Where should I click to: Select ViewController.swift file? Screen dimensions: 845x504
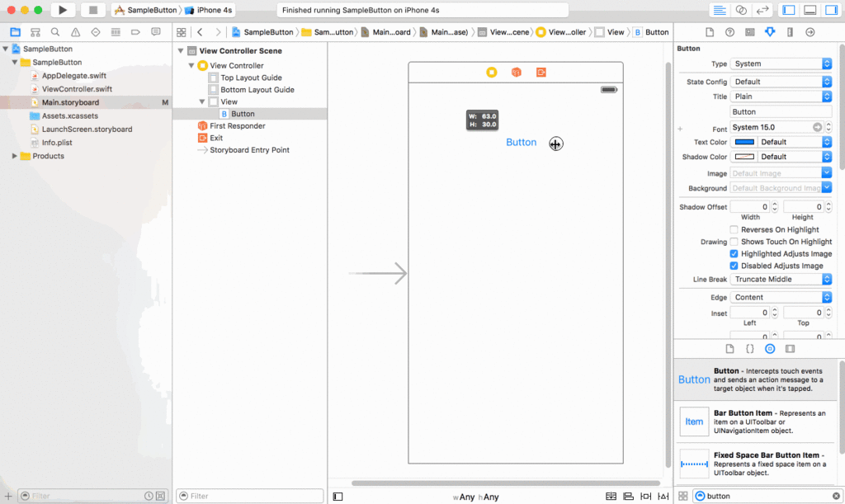click(77, 89)
